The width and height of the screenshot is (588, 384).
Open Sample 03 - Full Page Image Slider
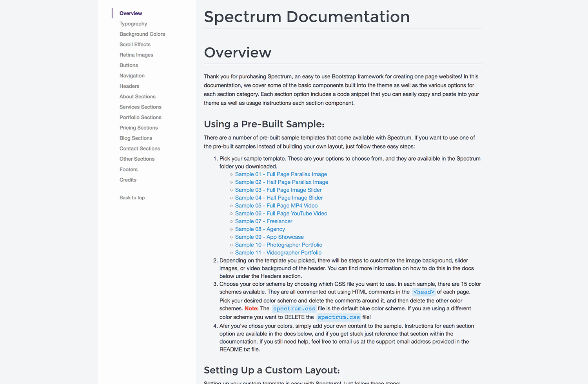pyautogui.click(x=278, y=190)
